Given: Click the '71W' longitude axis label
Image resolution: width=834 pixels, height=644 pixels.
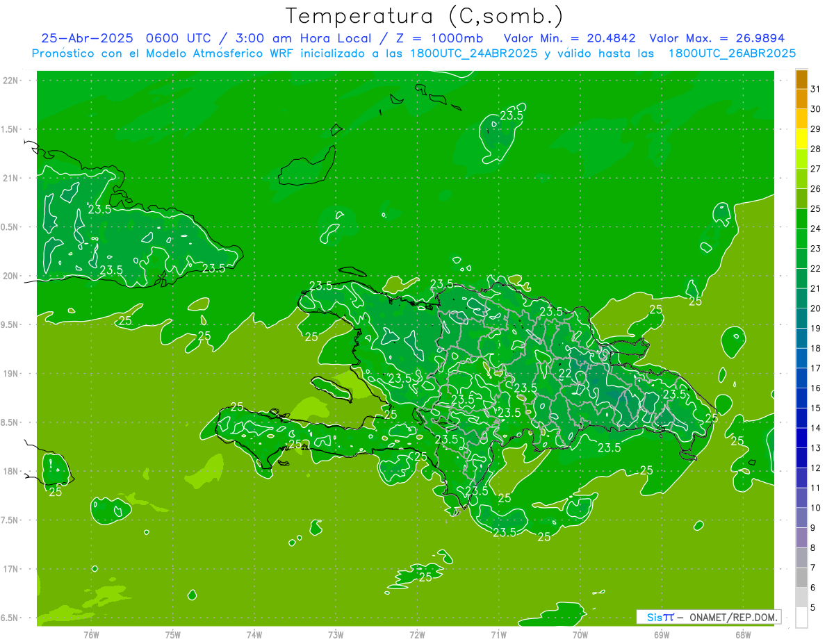Looking at the screenshot, I should click(498, 634).
